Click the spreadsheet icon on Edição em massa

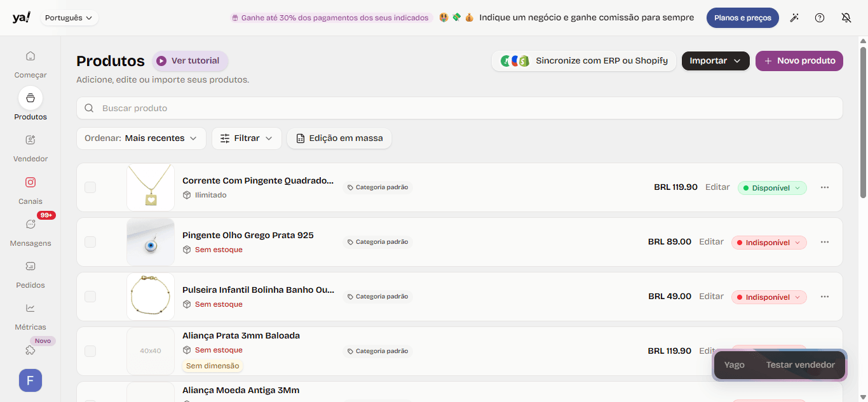coord(300,138)
